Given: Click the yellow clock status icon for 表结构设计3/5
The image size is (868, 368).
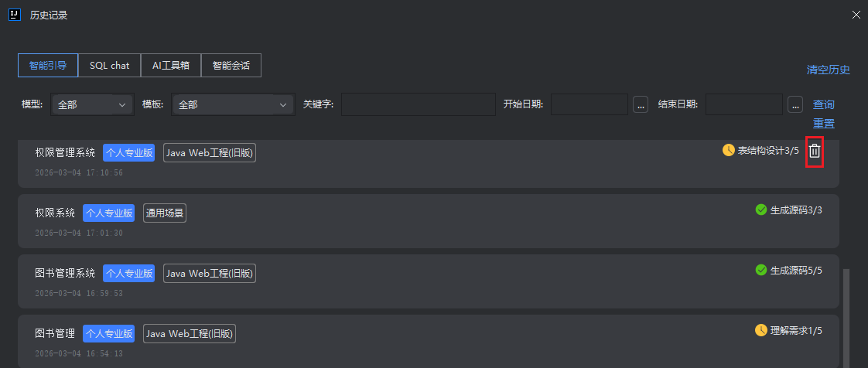Looking at the screenshot, I should tap(728, 150).
